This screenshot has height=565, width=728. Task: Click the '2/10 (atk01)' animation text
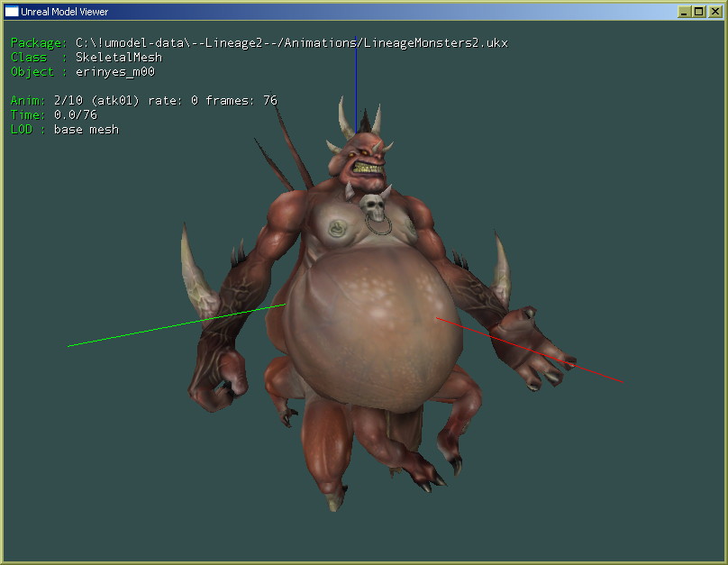tap(96, 100)
